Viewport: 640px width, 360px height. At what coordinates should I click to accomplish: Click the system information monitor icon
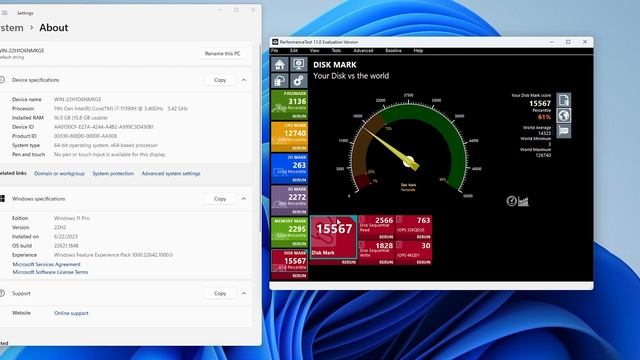[x=298, y=64]
